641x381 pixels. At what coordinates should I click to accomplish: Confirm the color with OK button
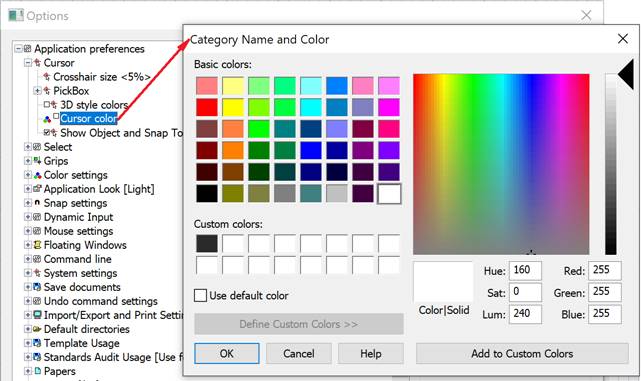[x=226, y=354]
